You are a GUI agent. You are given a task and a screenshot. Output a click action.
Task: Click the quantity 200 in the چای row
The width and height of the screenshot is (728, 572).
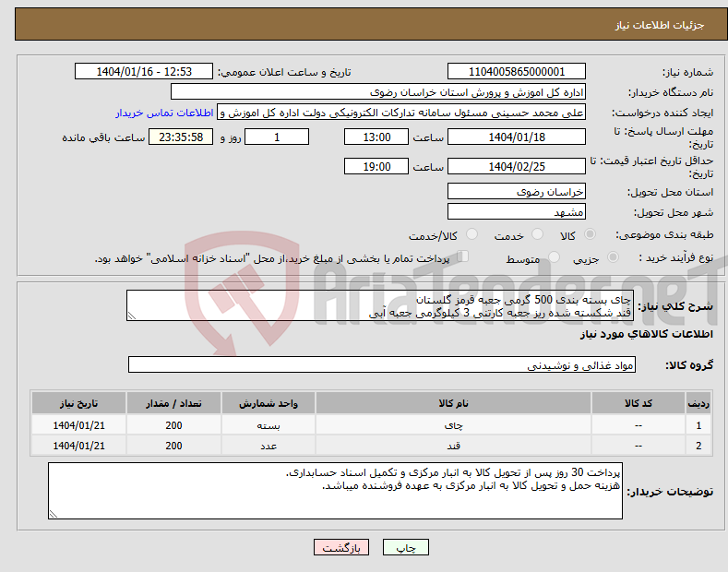click(x=173, y=425)
